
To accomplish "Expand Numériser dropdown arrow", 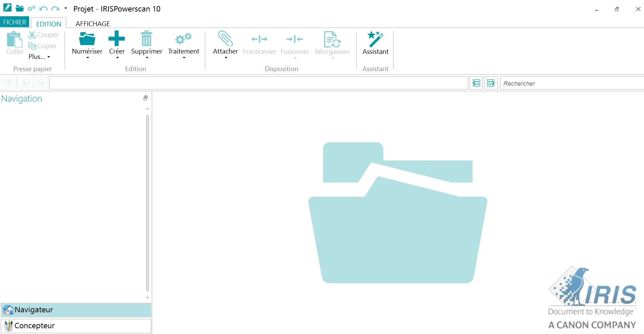I will (87, 58).
